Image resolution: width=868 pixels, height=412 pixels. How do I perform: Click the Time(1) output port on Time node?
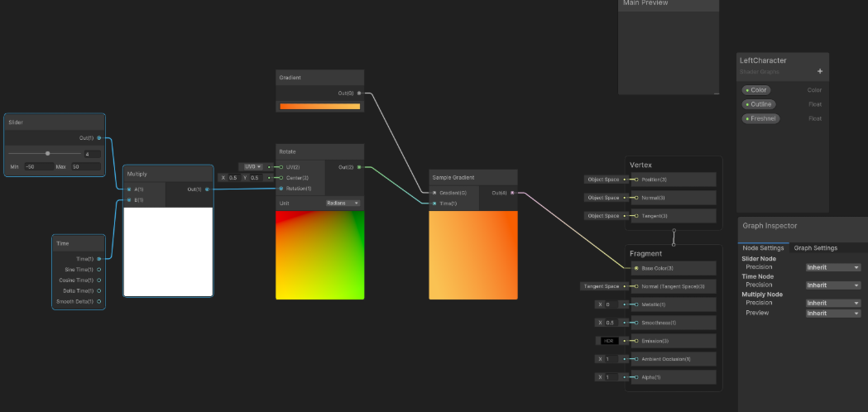[99, 259]
